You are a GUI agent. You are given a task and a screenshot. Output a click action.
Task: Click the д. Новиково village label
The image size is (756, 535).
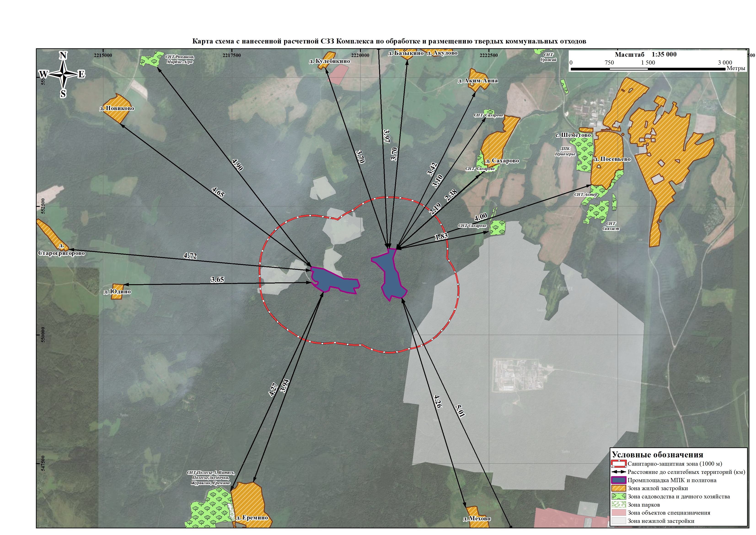pos(117,108)
